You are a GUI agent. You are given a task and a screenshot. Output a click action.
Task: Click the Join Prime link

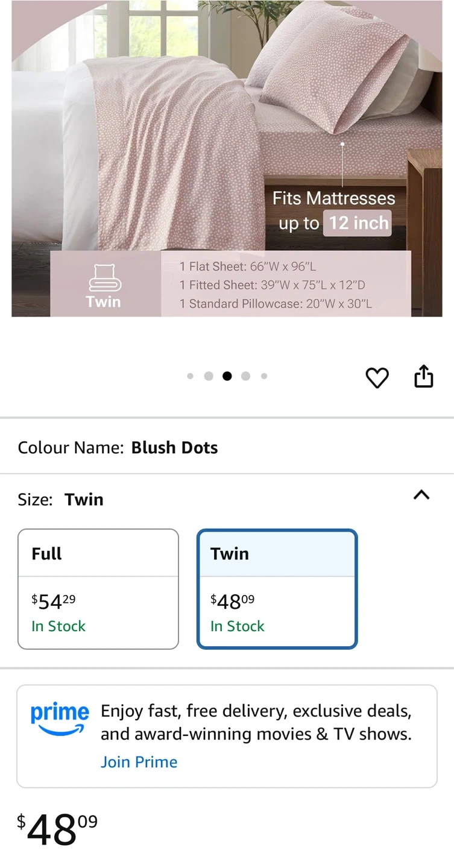[x=139, y=762]
